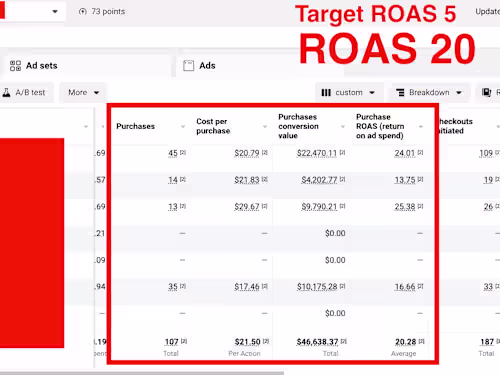Screen dimensions: 500x375
Task: Click the reports icon after Breakdown
Action: 486,92
